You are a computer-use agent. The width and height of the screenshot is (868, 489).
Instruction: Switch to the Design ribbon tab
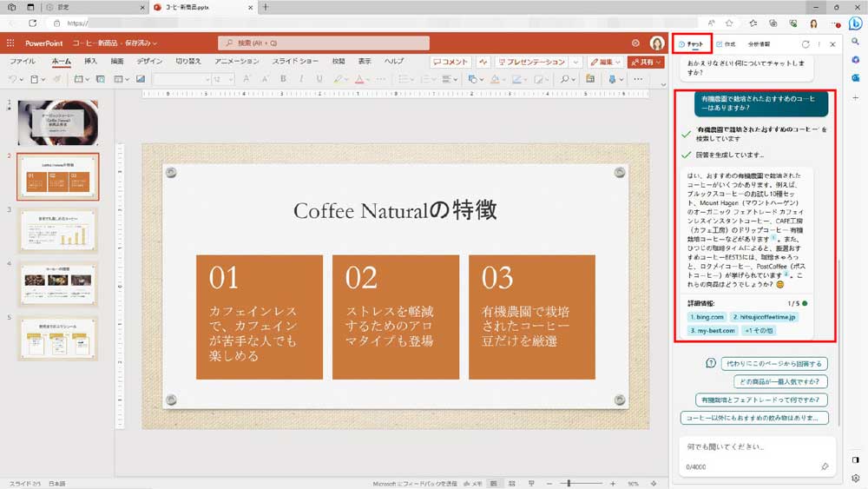coord(149,61)
